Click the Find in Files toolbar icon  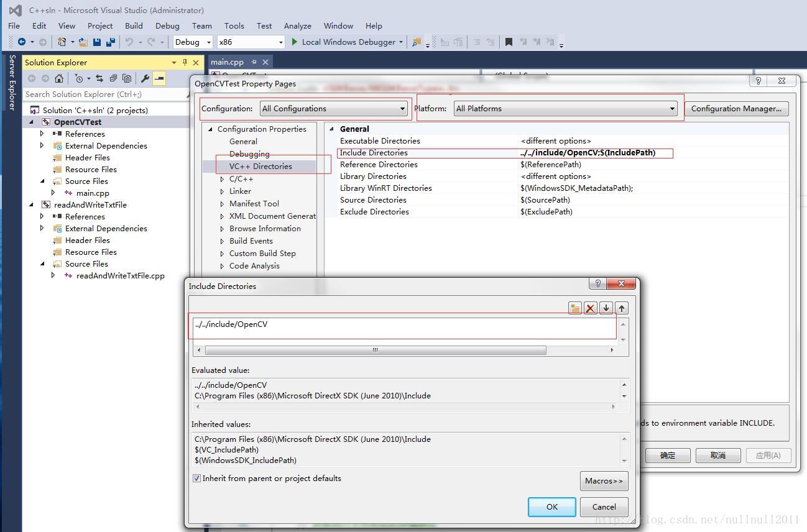(x=417, y=42)
